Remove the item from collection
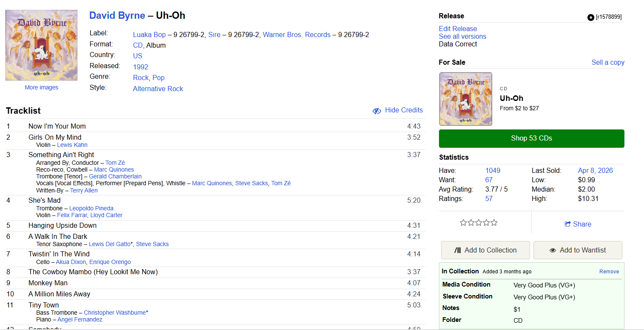This screenshot has width=644, height=330. click(609, 271)
